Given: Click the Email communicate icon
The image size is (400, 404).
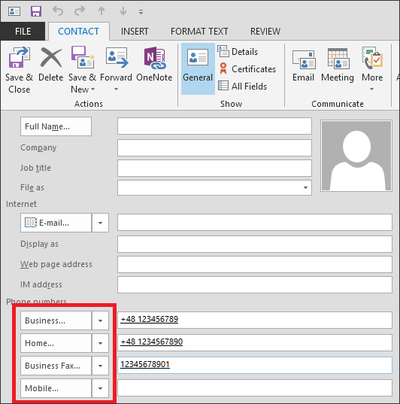Looking at the screenshot, I should click(x=303, y=59).
